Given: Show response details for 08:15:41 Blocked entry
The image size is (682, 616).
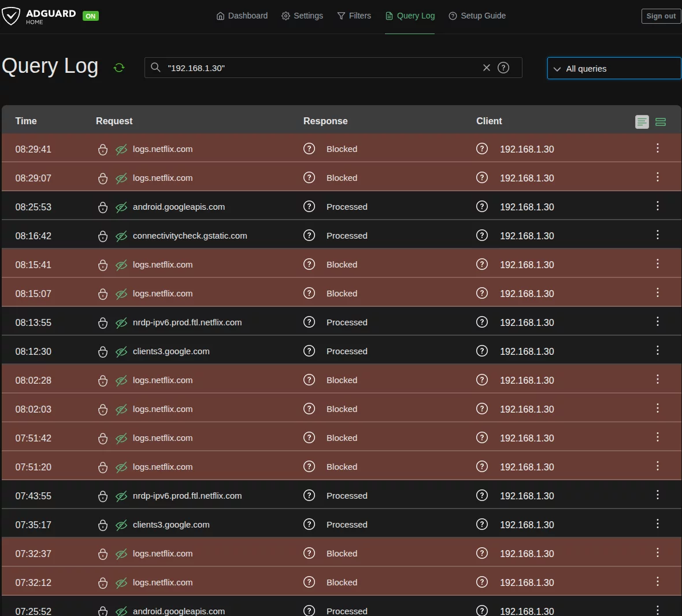Looking at the screenshot, I should point(309,264).
